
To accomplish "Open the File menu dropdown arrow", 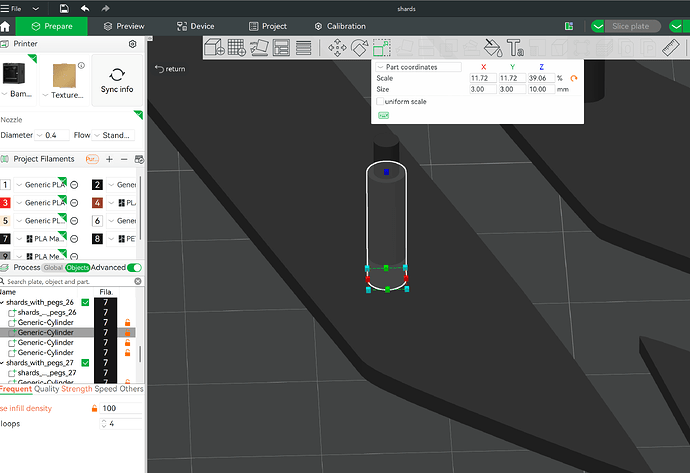I will [36, 8].
